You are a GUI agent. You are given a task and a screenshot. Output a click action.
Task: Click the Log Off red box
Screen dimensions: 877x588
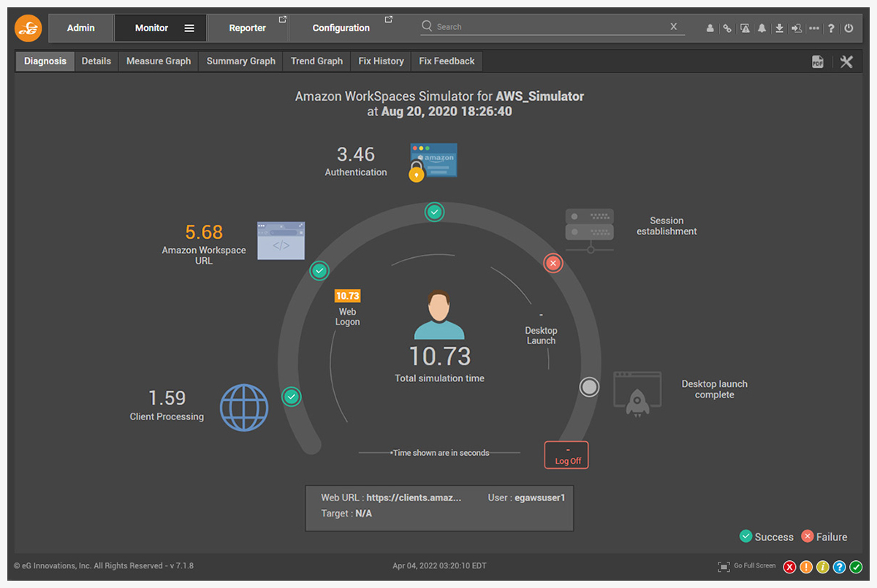tap(566, 455)
